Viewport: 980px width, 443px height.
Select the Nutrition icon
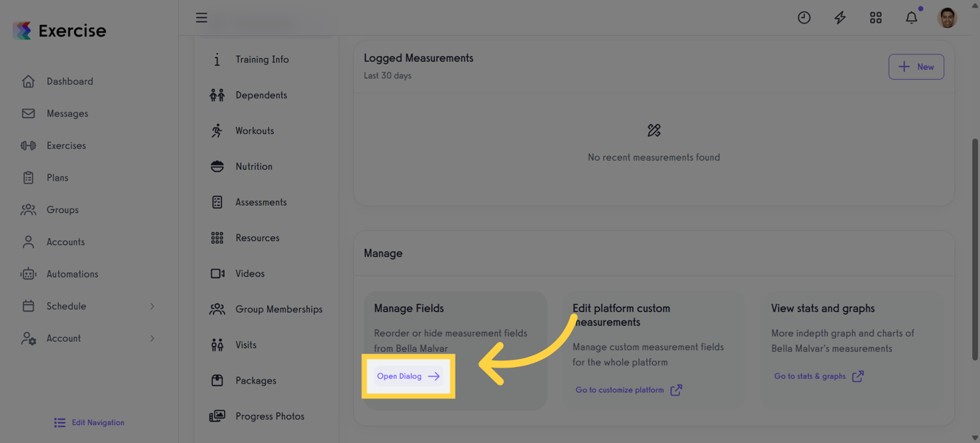[x=217, y=166]
